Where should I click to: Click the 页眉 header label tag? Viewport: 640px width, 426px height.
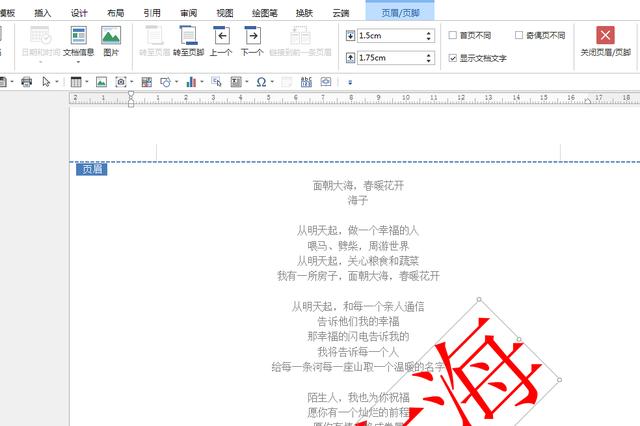pos(91,169)
